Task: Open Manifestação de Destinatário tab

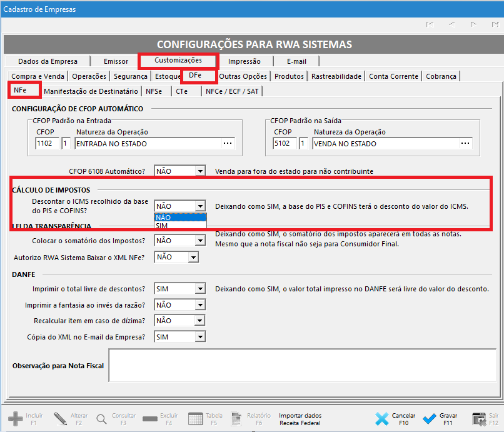Action: click(91, 92)
